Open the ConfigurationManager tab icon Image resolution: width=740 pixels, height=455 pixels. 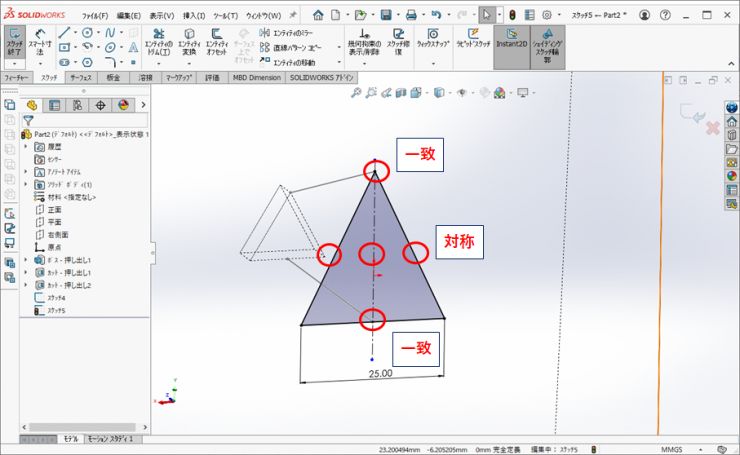click(x=77, y=105)
